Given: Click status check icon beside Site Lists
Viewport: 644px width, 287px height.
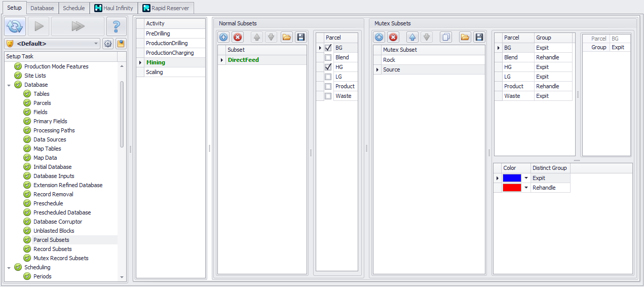Looking at the screenshot, I should pyautogui.click(x=18, y=76).
